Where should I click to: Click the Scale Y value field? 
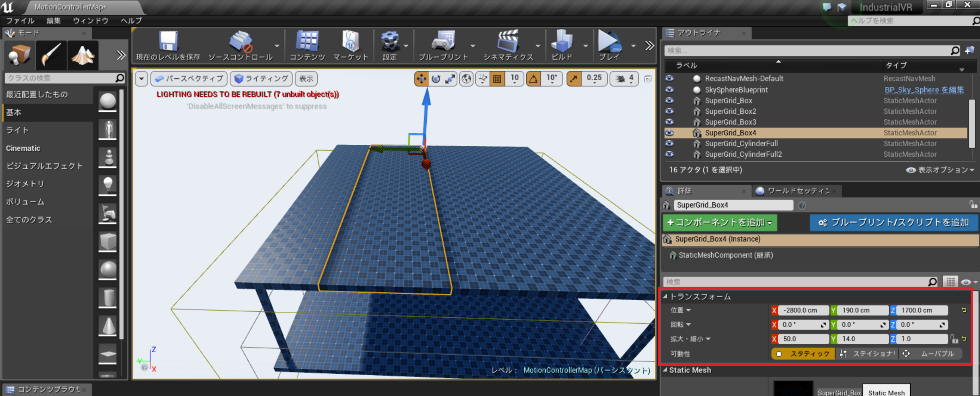863,339
